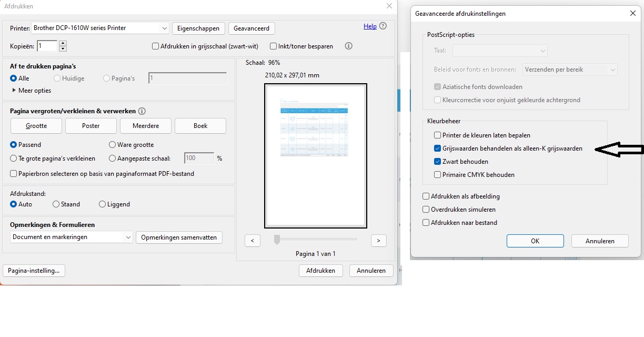Enable Afdrukken in grijsschaal checkbox
The image size is (644, 337).
coord(155,46)
